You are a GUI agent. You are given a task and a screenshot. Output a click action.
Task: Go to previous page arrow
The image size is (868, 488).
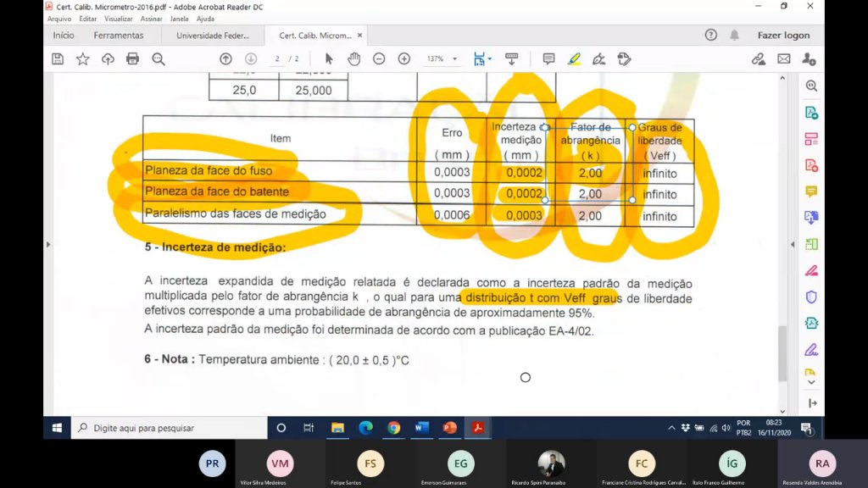point(225,59)
